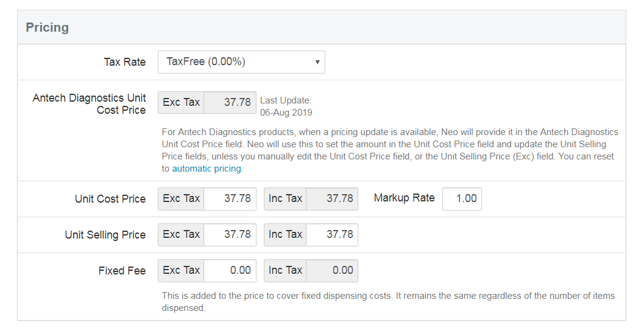Click the Fixed Fee Exc Tax input

230,271
